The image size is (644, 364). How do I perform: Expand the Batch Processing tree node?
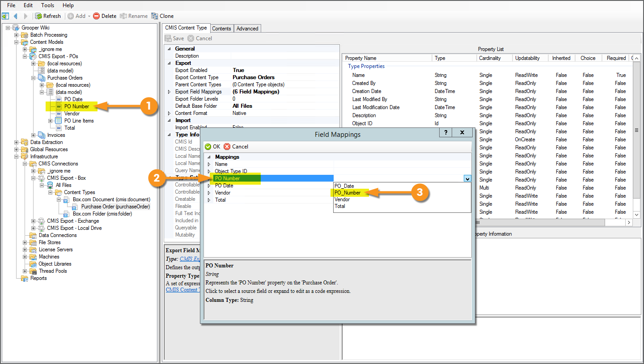[x=17, y=35]
